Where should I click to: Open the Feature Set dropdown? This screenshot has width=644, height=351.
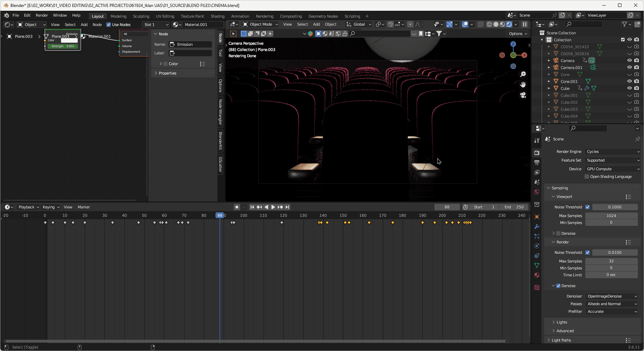point(613,160)
